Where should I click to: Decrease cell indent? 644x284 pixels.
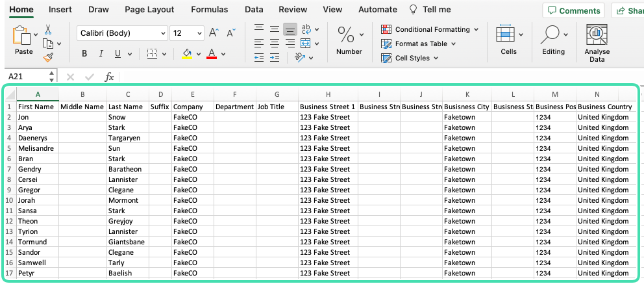259,58
